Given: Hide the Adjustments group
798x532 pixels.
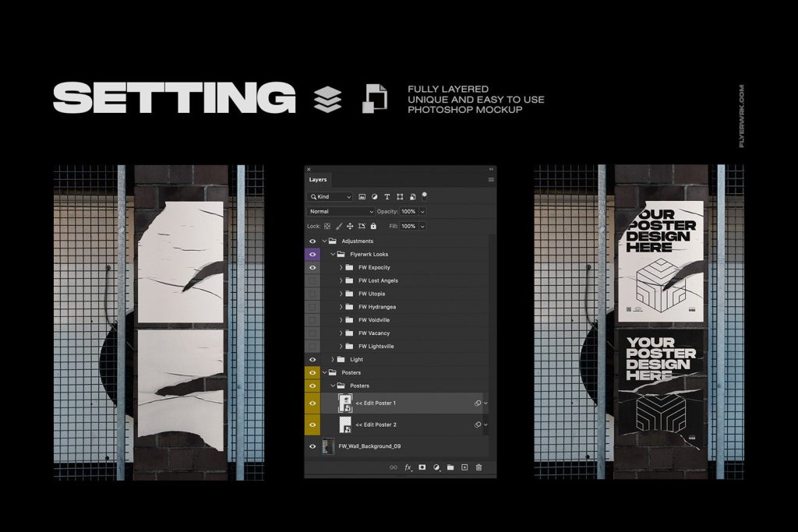Looking at the screenshot, I should pyautogui.click(x=312, y=241).
